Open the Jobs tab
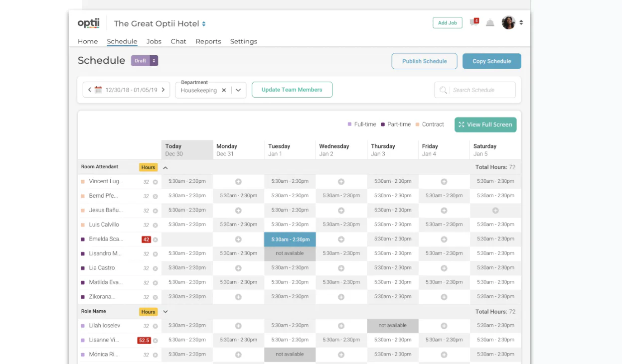The width and height of the screenshot is (622, 364). tap(154, 41)
